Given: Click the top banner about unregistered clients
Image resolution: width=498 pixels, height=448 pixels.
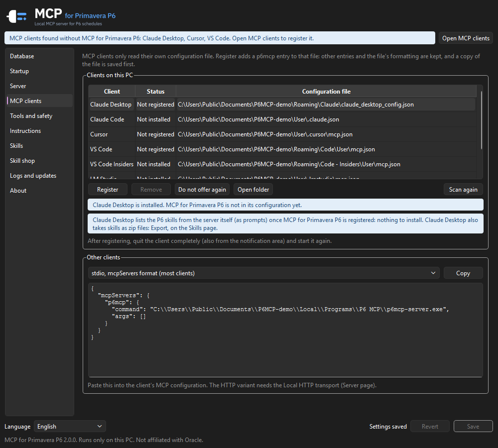Looking at the screenshot, I should point(220,38).
